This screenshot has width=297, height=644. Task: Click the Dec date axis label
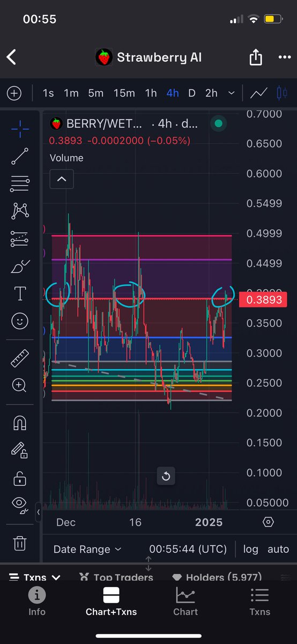pyautogui.click(x=66, y=522)
